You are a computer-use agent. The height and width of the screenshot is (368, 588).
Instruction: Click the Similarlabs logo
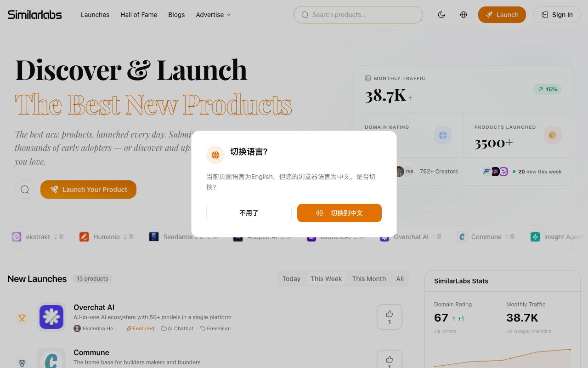pyautogui.click(x=35, y=15)
